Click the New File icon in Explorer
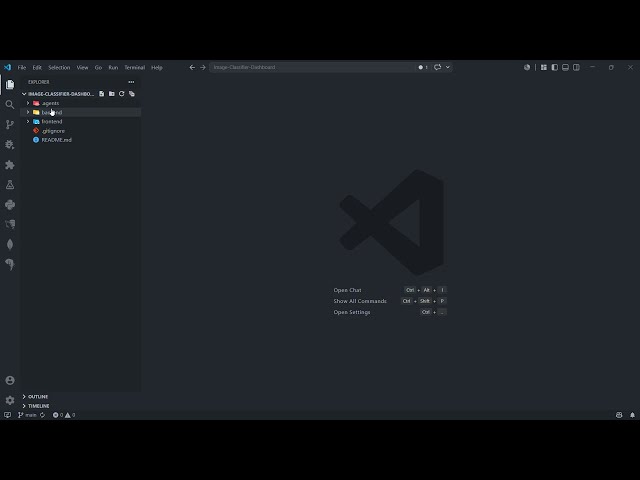 point(102,94)
